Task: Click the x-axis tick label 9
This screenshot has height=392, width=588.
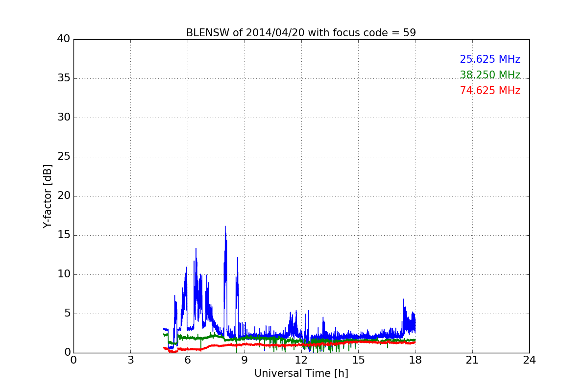Action: (x=244, y=360)
